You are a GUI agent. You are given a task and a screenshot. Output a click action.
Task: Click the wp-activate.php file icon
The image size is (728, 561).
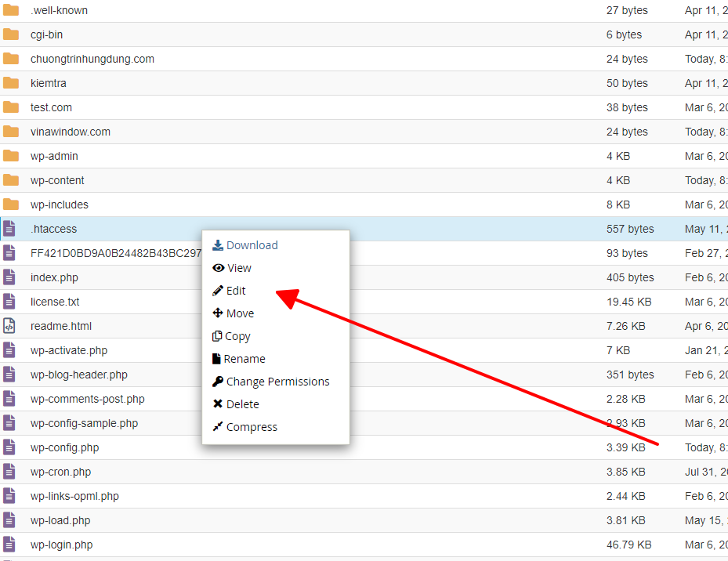click(x=9, y=351)
